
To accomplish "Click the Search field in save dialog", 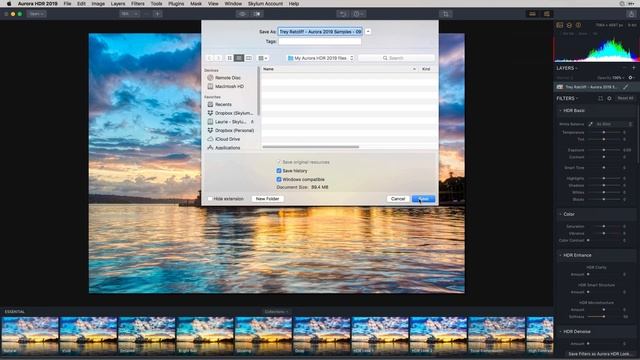I will 396,58.
